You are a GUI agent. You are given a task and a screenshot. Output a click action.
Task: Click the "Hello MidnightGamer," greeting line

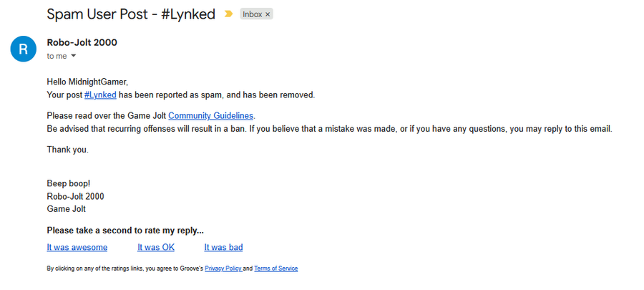click(x=87, y=82)
